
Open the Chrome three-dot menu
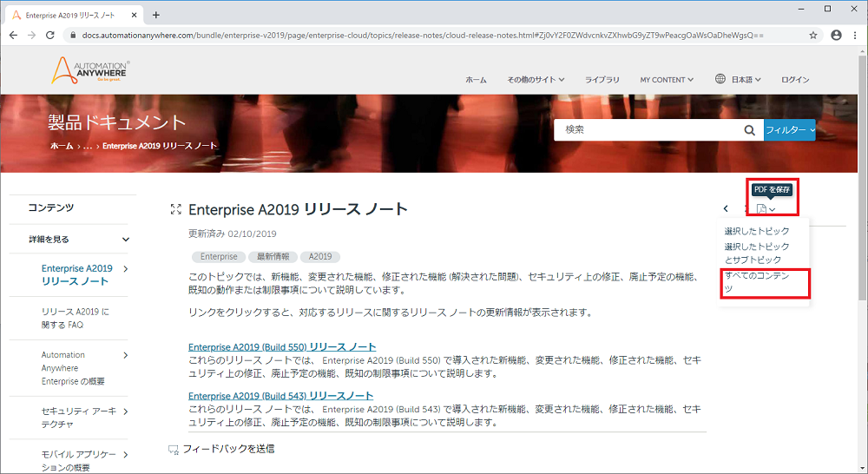coord(855,35)
